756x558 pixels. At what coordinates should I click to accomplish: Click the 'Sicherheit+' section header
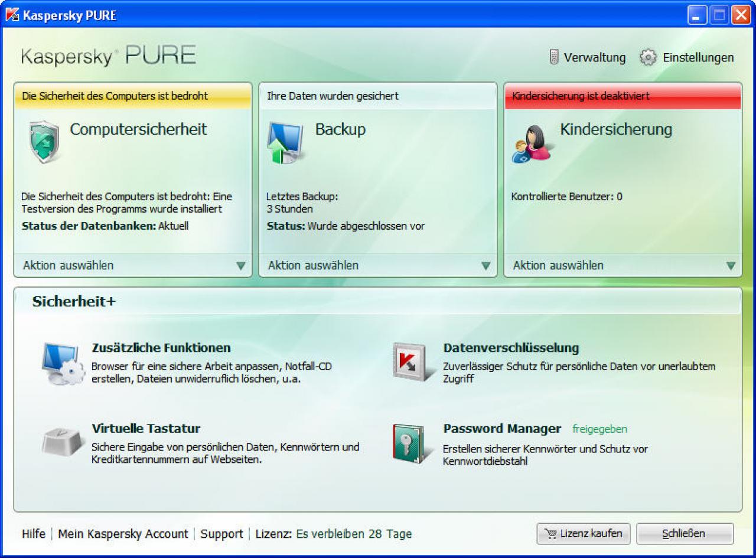[x=74, y=302]
